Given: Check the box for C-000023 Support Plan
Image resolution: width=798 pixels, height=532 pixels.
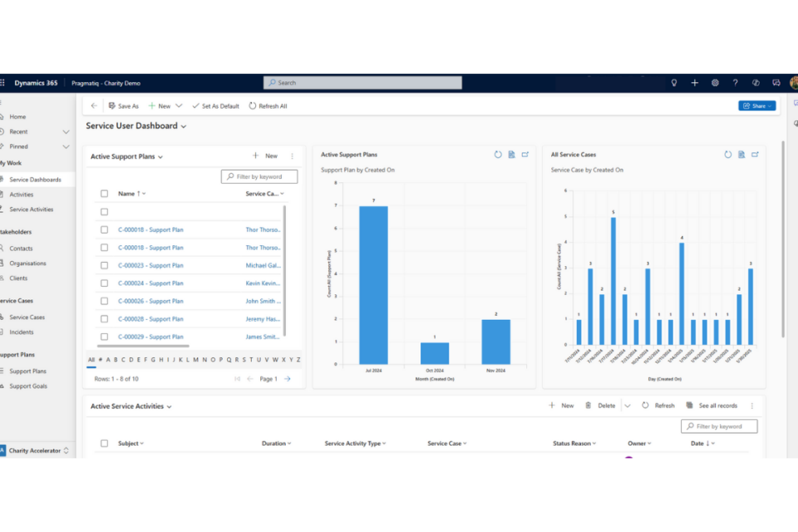Looking at the screenshot, I should coord(104,265).
